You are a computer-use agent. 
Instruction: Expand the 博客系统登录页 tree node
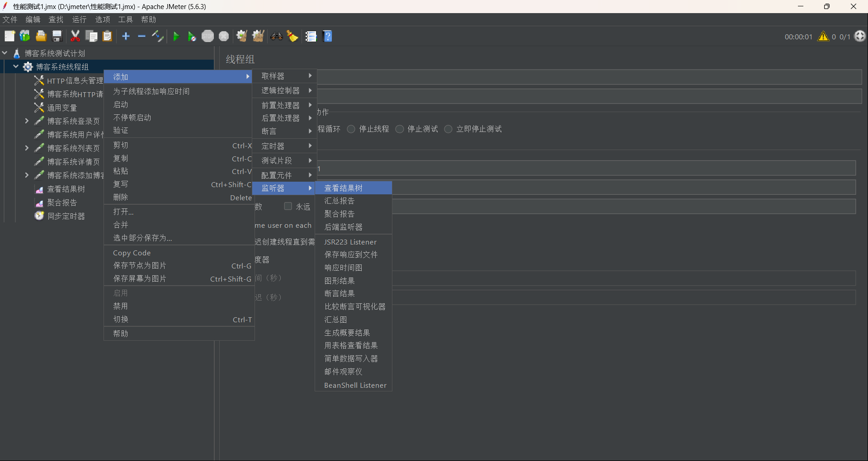click(27, 121)
